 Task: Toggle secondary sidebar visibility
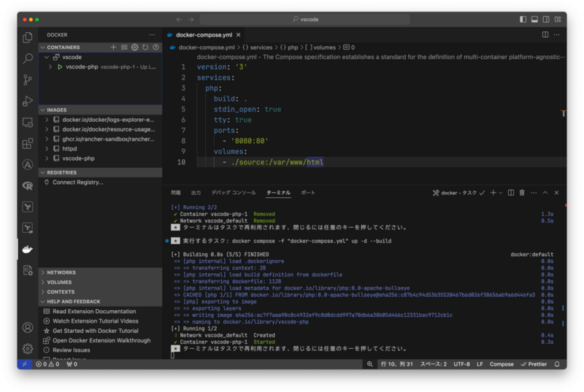tap(546, 20)
